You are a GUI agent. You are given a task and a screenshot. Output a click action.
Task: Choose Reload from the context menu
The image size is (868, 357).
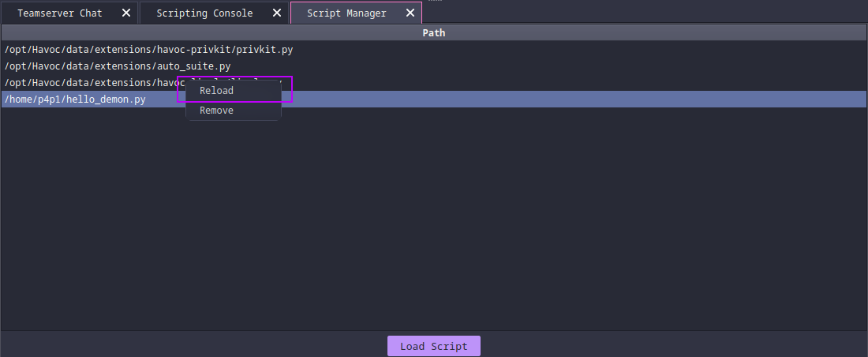pos(217,91)
